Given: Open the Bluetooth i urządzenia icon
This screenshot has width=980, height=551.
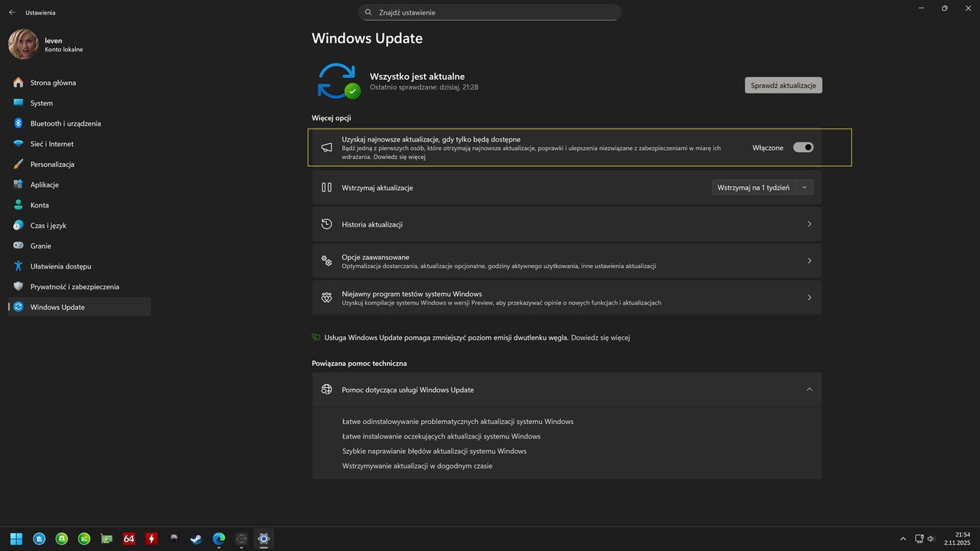Looking at the screenshot, I should click(x=18, y=123).
